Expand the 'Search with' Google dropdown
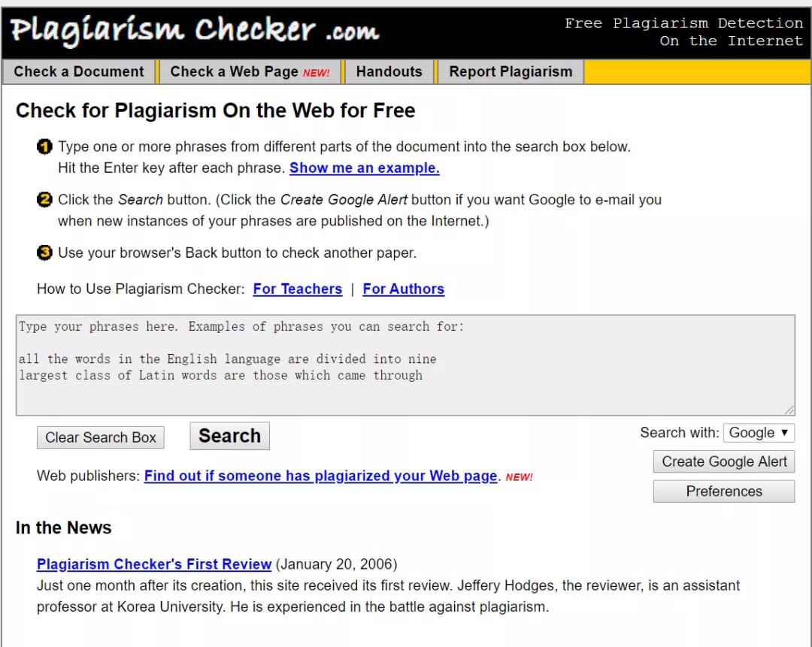This screenshot has width=812, height=647. click(759, 433)
